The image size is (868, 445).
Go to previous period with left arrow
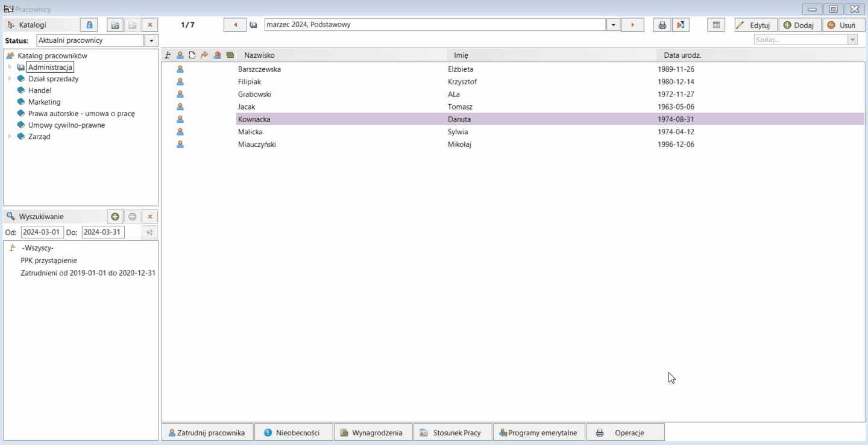[x=235, y=25]
